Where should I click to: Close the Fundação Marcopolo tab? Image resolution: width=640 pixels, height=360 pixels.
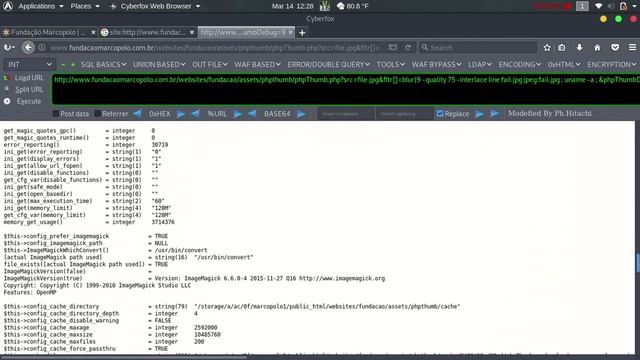click(x=93, y=32)
